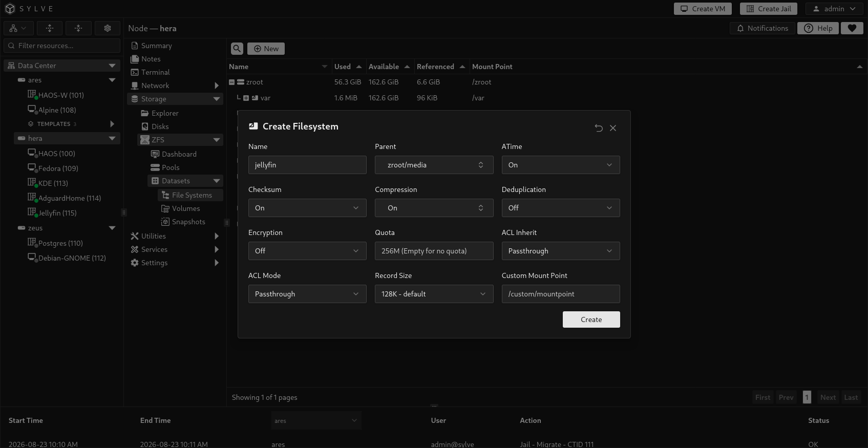Open the Summary page

point(175,46)
